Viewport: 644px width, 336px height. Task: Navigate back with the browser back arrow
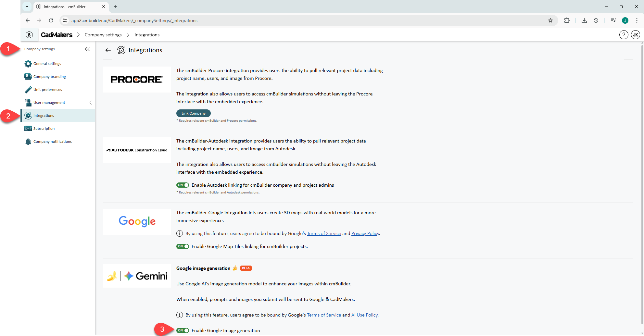pyautogui.click(x=28, y=20)
